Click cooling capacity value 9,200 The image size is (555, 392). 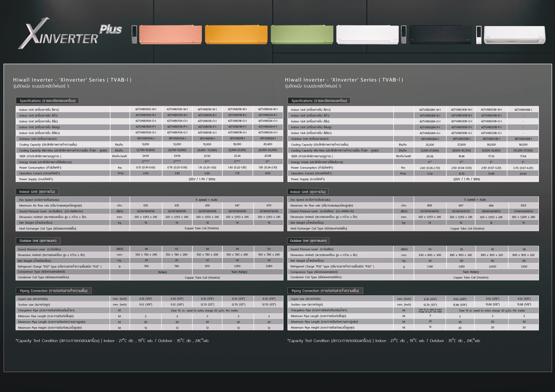[x=146, y=144]
